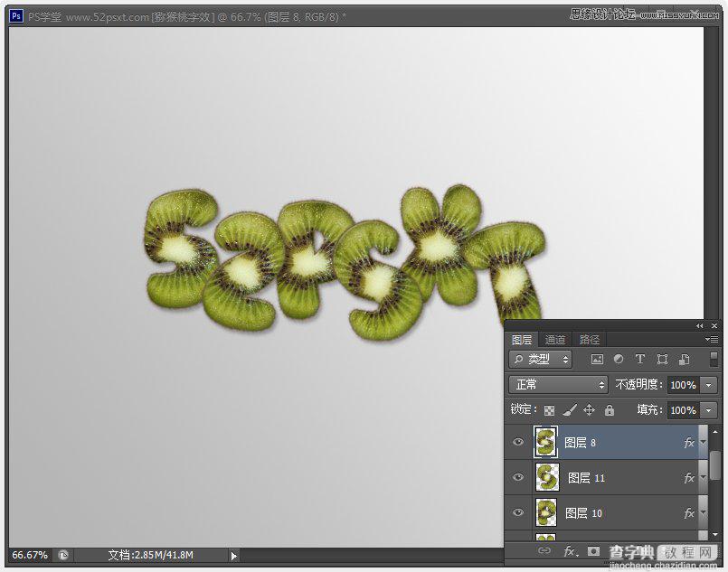Click the kiwi 52PSXT text on canvas
This screenshot has height=572, width=728.
pyautogui.click(x=345, y=262)
